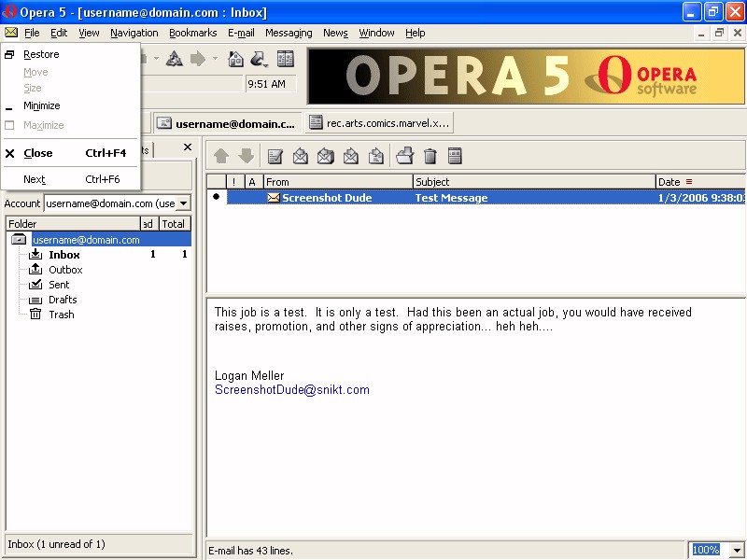Click the Redirect message envelope icon
The height and width of the screenshot is (560, 747).
coord(376,156)
